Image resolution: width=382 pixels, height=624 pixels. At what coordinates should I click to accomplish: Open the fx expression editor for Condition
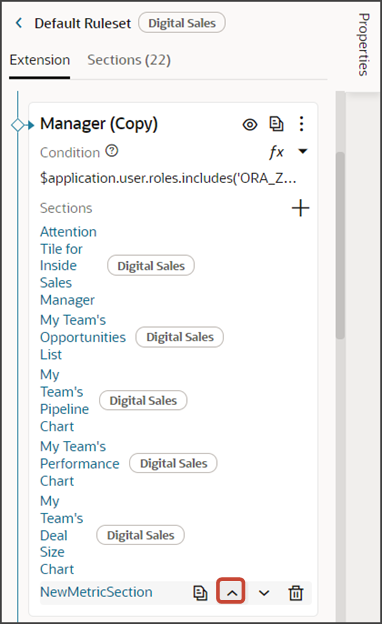point(276,152)
